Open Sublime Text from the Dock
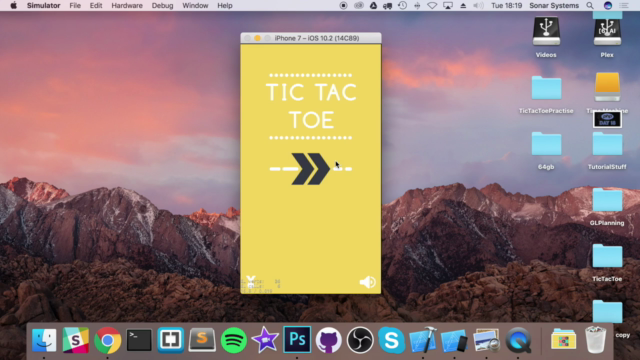This screenshot has width=640, height=360. click(202, 340)
